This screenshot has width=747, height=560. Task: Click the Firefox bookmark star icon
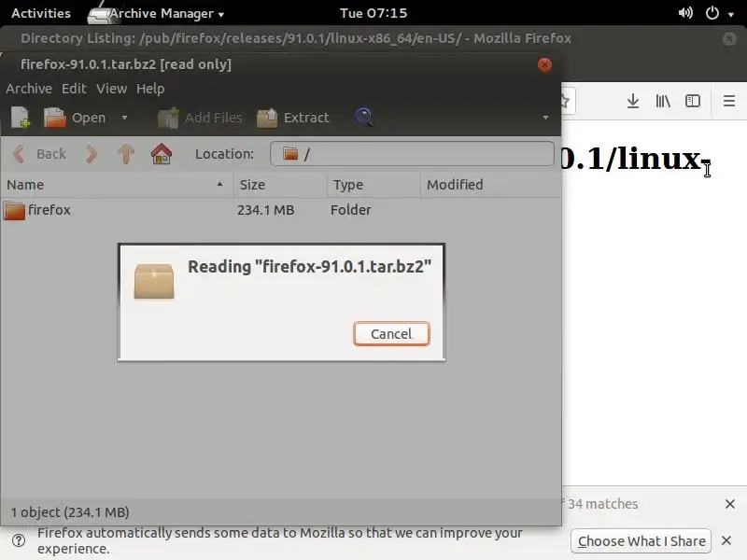[566, 101]
